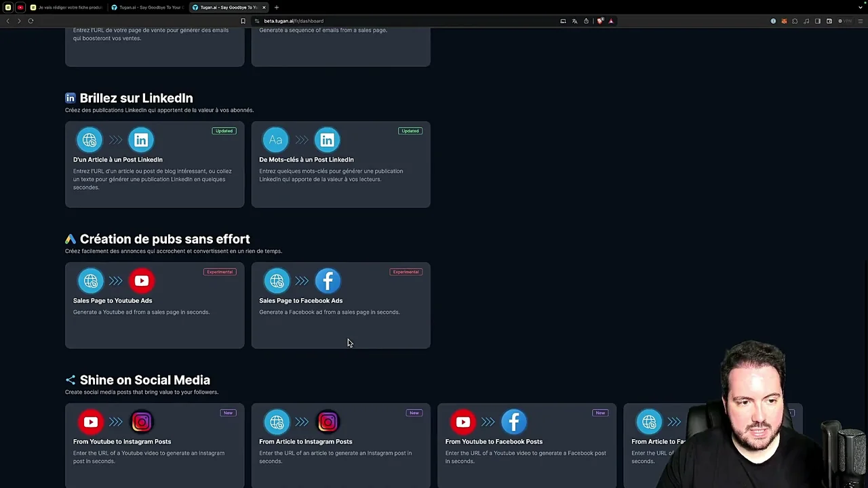The width and height of the screenshot is (868, 488).
Task: Reload the page with the refresh icon
Action: coord(31,21)
